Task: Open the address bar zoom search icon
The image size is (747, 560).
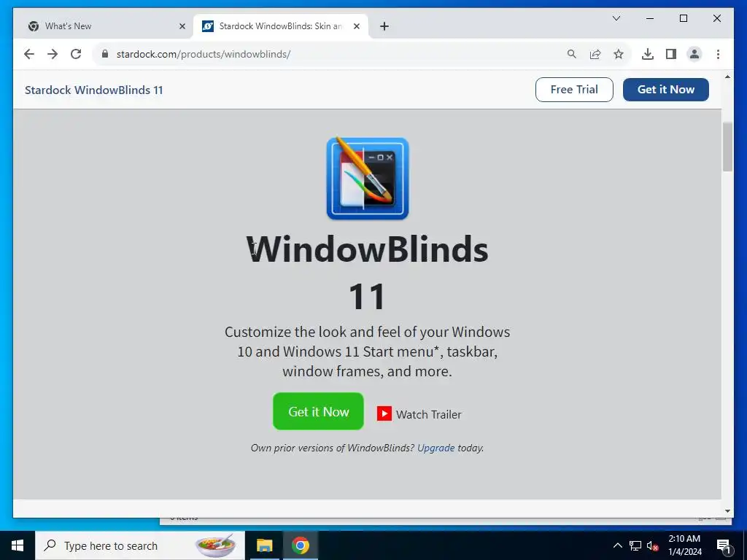Action: (572, 54)
